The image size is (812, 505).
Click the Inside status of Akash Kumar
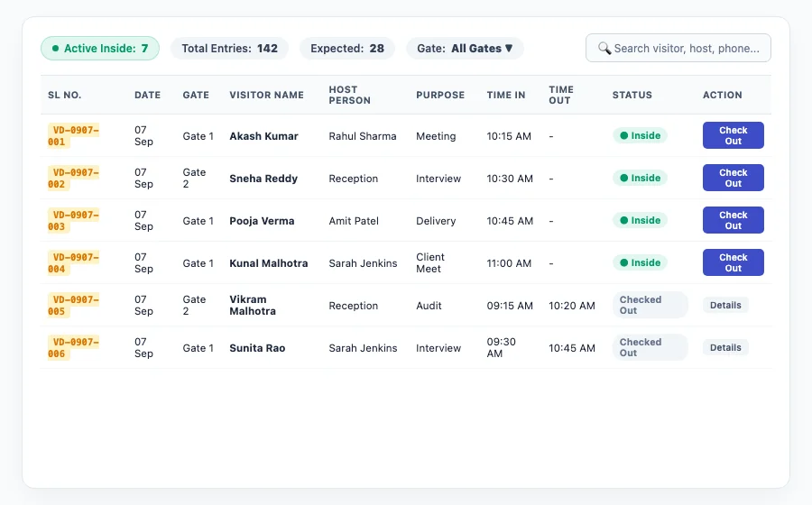click(640, 135)
